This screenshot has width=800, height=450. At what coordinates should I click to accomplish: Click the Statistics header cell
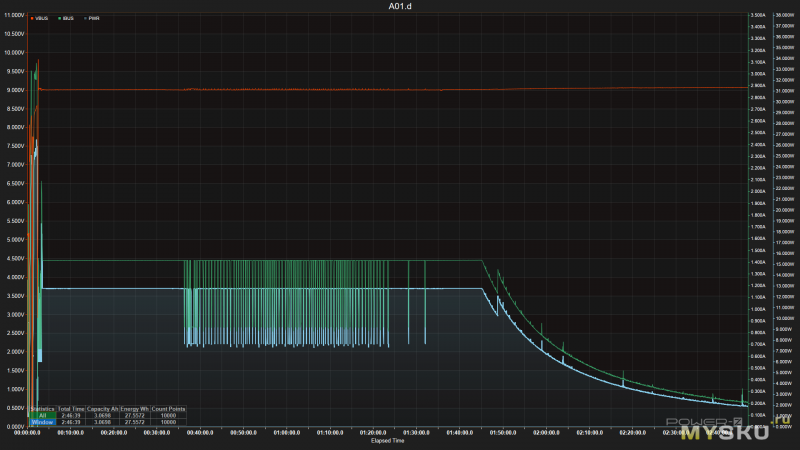click(42, 409)
